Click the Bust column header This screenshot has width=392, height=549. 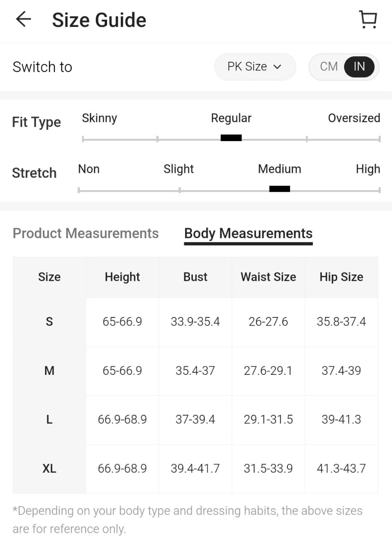pos(195,277)
